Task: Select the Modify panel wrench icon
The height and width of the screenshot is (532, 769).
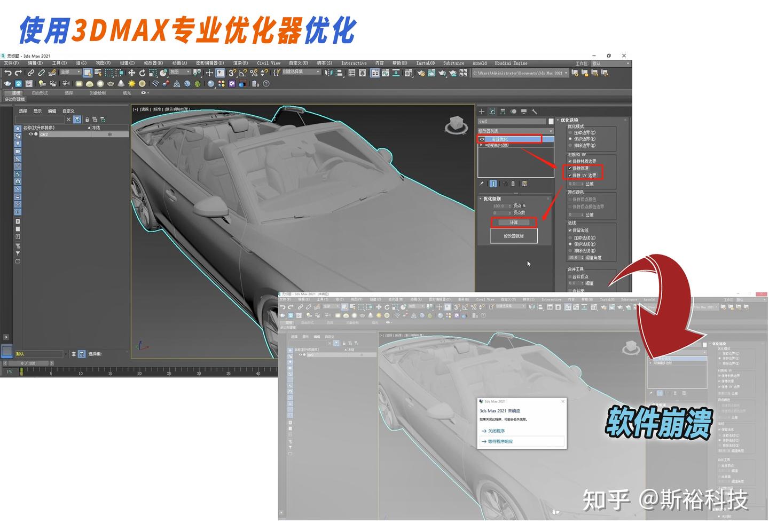Action: tap(535, 112)
